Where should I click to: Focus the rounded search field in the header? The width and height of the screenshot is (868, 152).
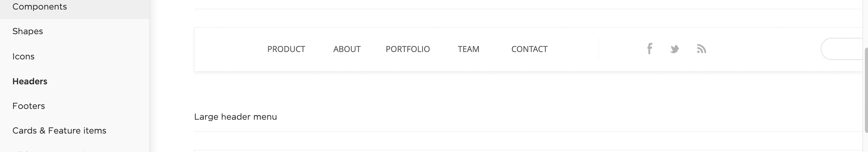click(x=843, y=49)
